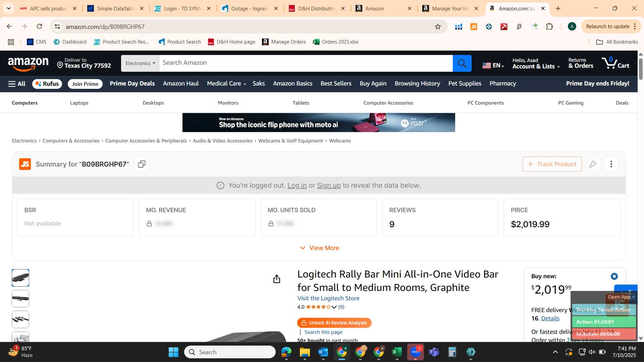Open a new browser tab
Image resolution: width=644 pixels, height=362 pixels.
pos(558,8)
